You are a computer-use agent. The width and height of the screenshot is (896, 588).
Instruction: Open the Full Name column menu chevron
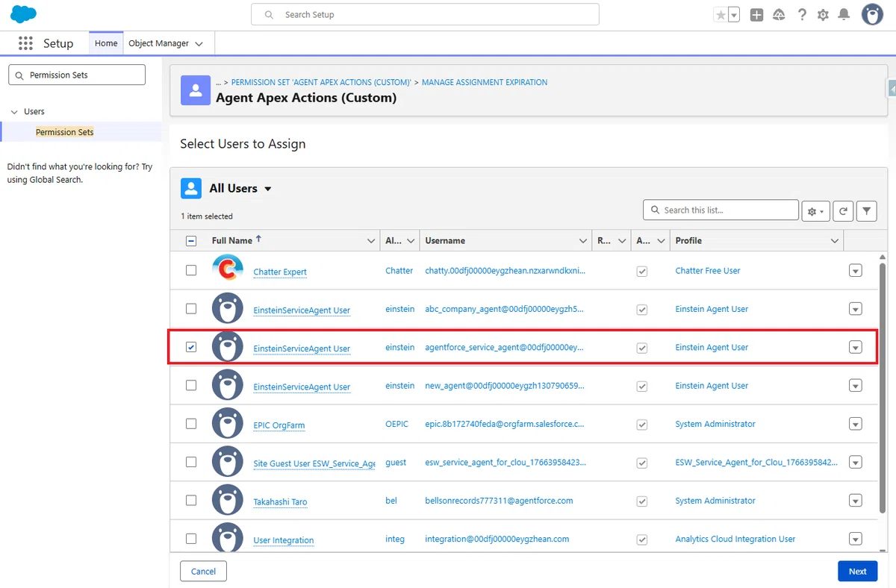pyautogui.click(x=371, y=241)
